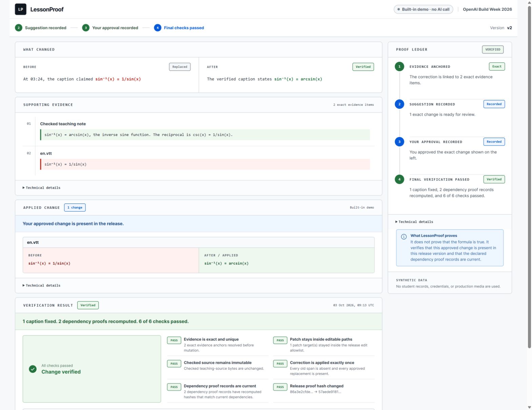Click ledger circle 4 beside Final Verification Passed
Viewport: 532px width, 410px height.
pyautogui.click(x=399, y=179)
